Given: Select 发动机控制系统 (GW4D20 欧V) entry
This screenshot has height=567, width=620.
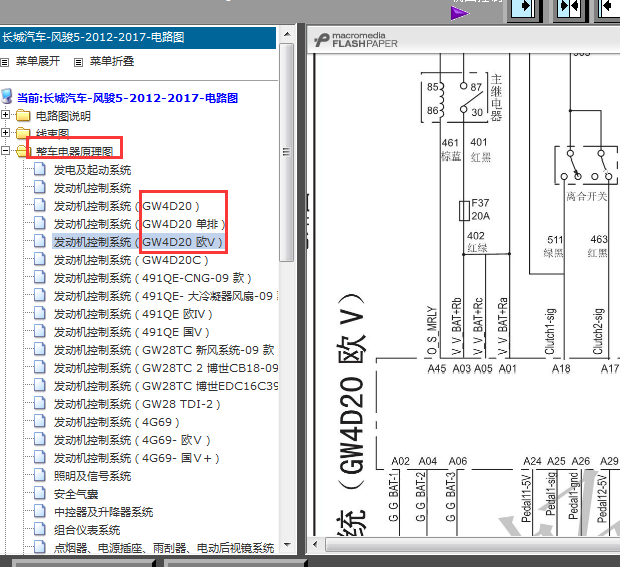Looking at the screenshot, I should click(x=138, y=242).
